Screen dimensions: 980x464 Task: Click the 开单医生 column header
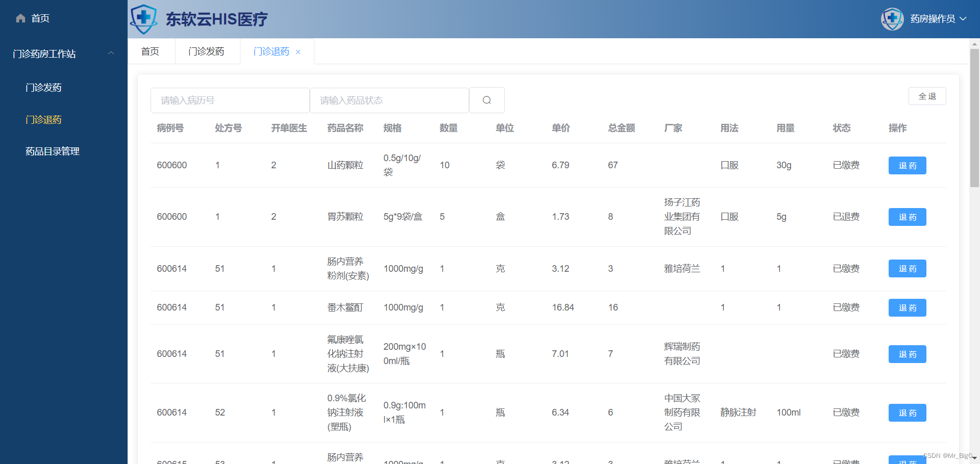[289, 128]
